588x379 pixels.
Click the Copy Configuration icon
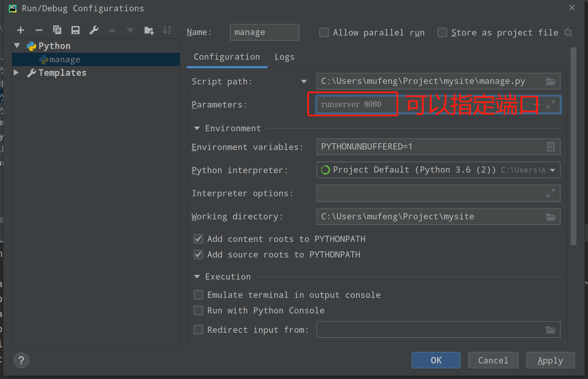[57, 30]
